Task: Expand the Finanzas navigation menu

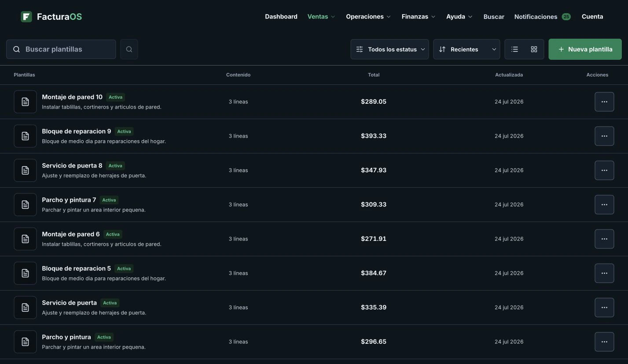Action: point(419,17)
